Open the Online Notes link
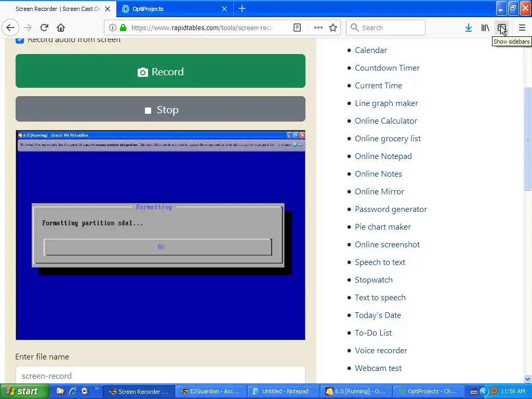The height and width of the screenshot is (399, 532). tap(378, 174)
